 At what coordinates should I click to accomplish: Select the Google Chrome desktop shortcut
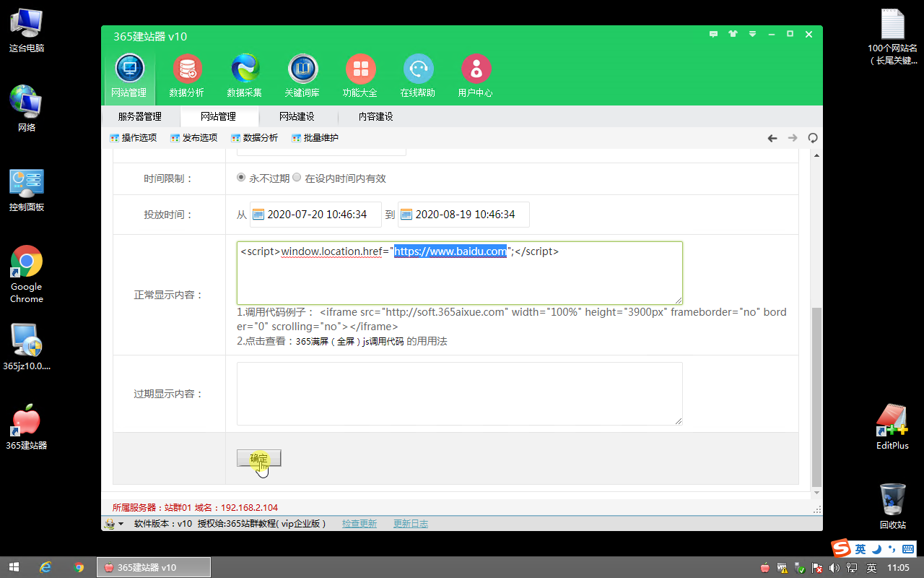coord(27,275)
